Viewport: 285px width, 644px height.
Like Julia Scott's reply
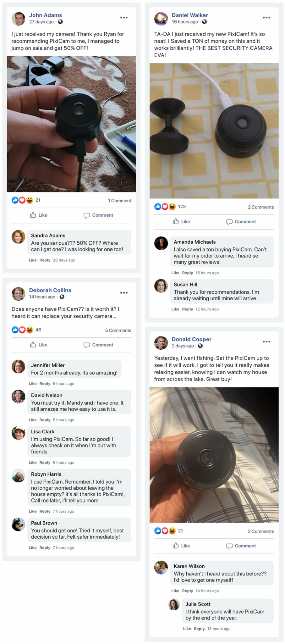coord(187,629)
